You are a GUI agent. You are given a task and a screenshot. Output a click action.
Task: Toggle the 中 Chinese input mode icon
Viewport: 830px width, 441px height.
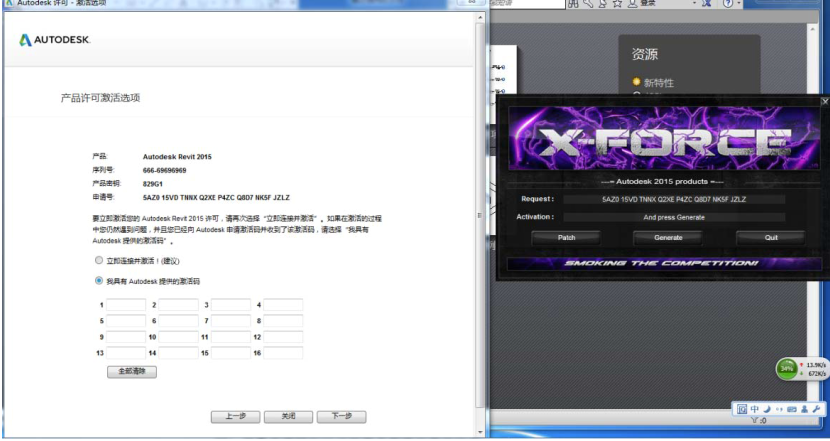click(x=755, y=409)
